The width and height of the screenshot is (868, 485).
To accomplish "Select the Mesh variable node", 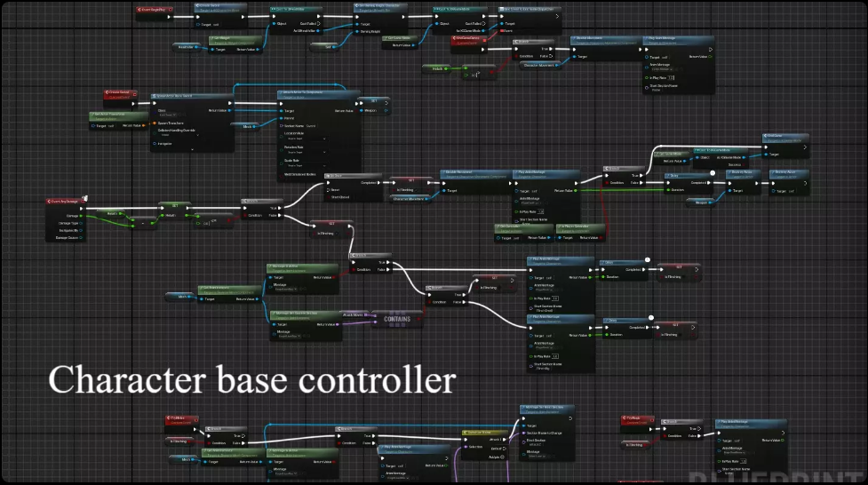I will point(250,126).
